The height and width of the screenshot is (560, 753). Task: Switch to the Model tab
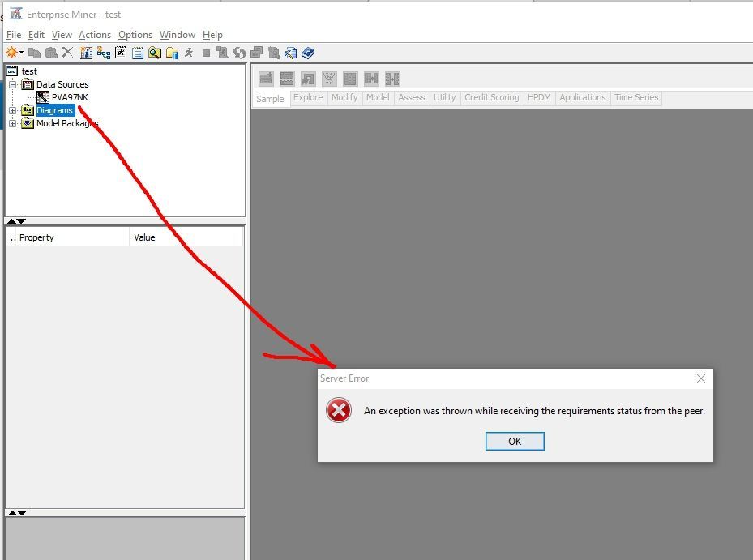point(378,97)
